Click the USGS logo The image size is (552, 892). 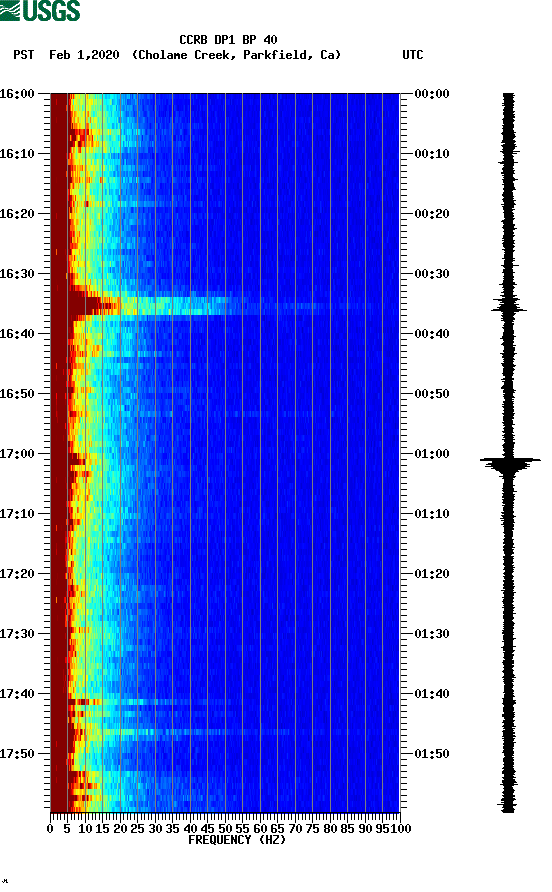click(40, 10)
